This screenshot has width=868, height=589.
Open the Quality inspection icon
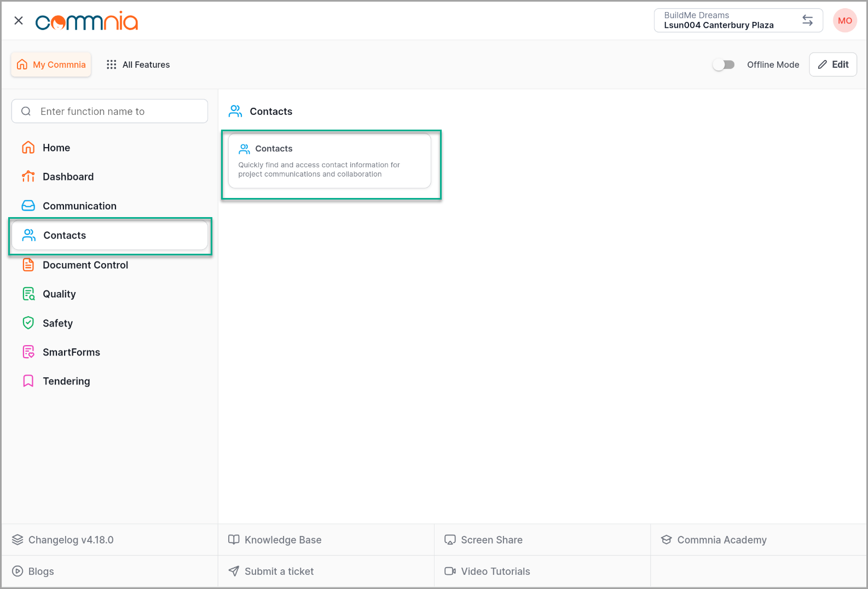(x=28, y=294)
